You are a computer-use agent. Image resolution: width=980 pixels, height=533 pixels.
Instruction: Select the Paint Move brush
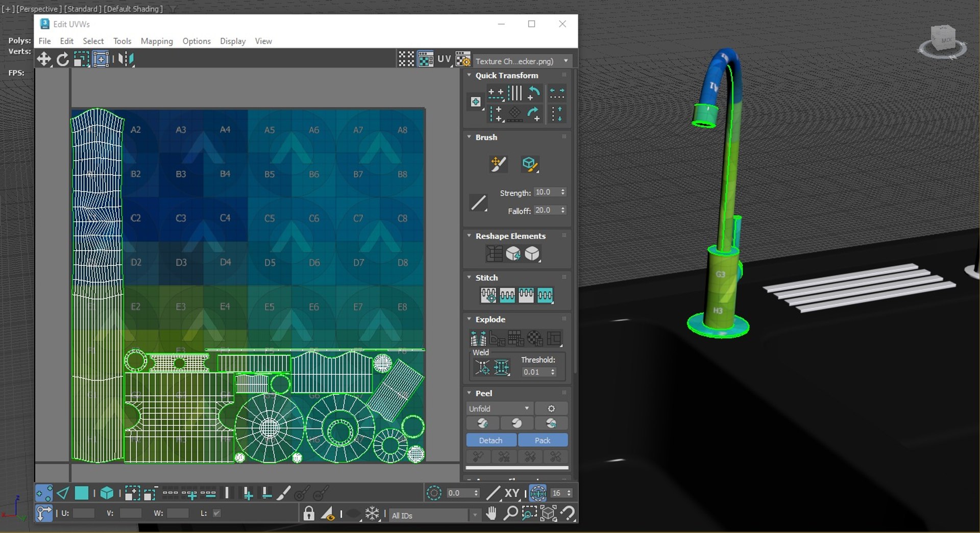[498, 164]
